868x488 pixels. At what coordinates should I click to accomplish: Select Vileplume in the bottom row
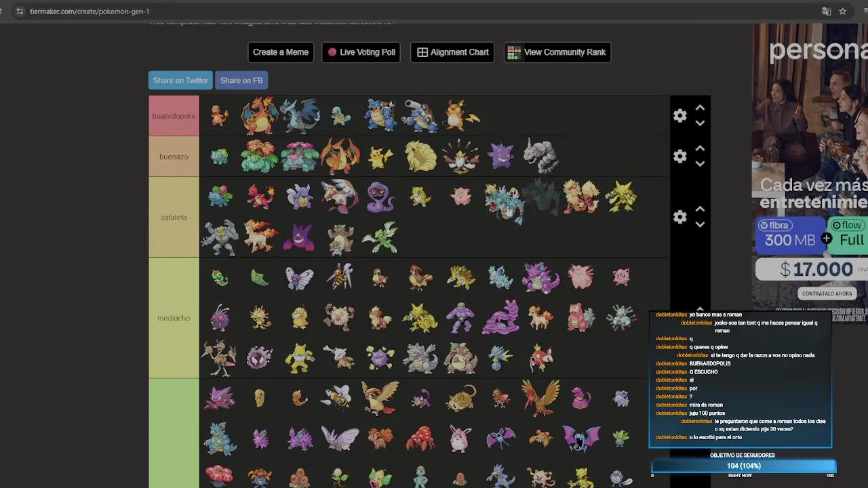point(219,474)
